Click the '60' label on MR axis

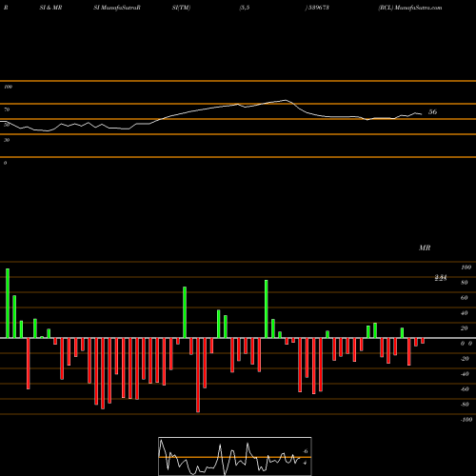[464, 298]
